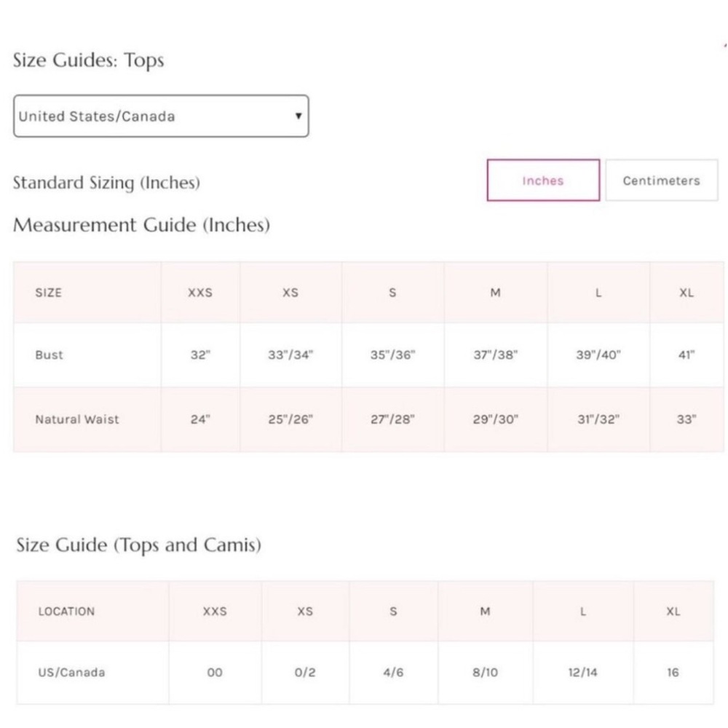Click the Size Guide (Tops and Camis) heading
Viewport: 728px width, 728px height.
point(139,545)
